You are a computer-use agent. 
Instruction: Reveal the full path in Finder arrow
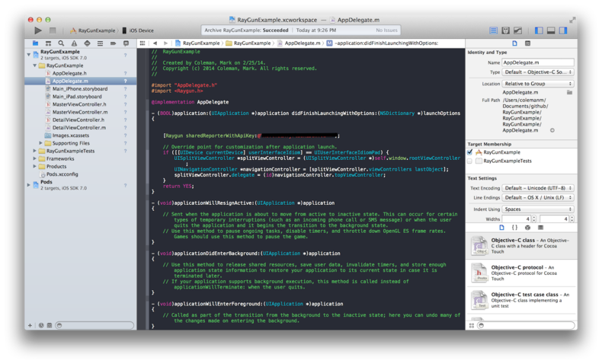point(552,130)
